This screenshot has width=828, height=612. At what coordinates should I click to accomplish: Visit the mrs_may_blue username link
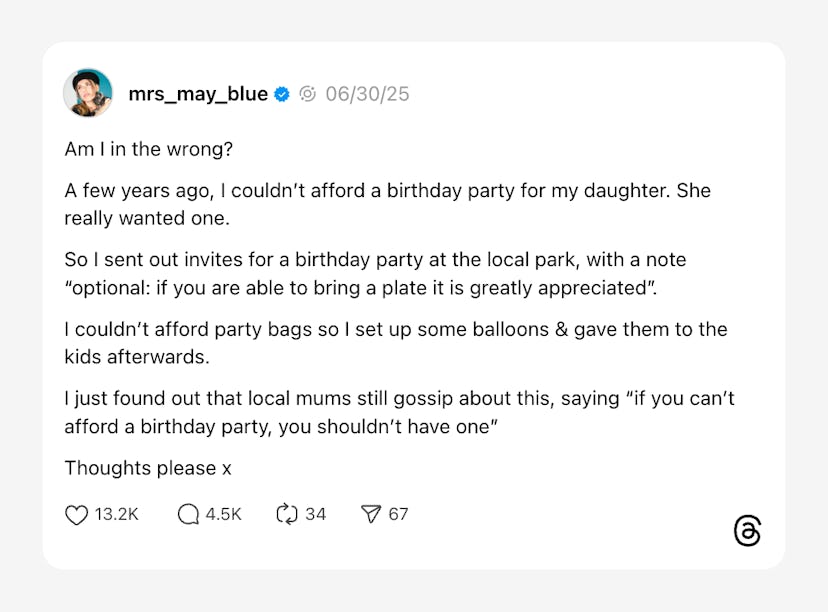tap(198, 94)
